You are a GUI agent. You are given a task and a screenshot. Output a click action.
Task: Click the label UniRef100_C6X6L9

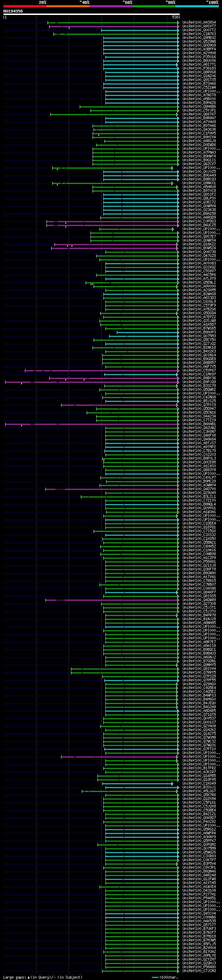point(199,302)
